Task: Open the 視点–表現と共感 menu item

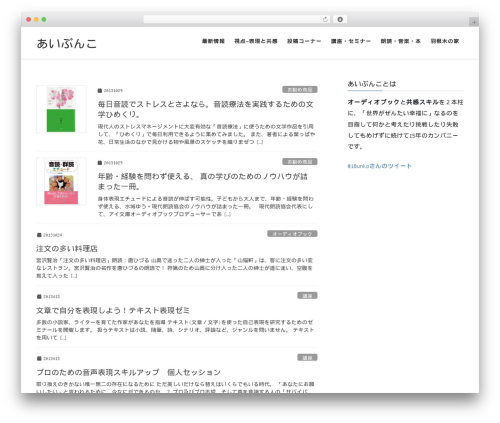Action: pos(256,41)
